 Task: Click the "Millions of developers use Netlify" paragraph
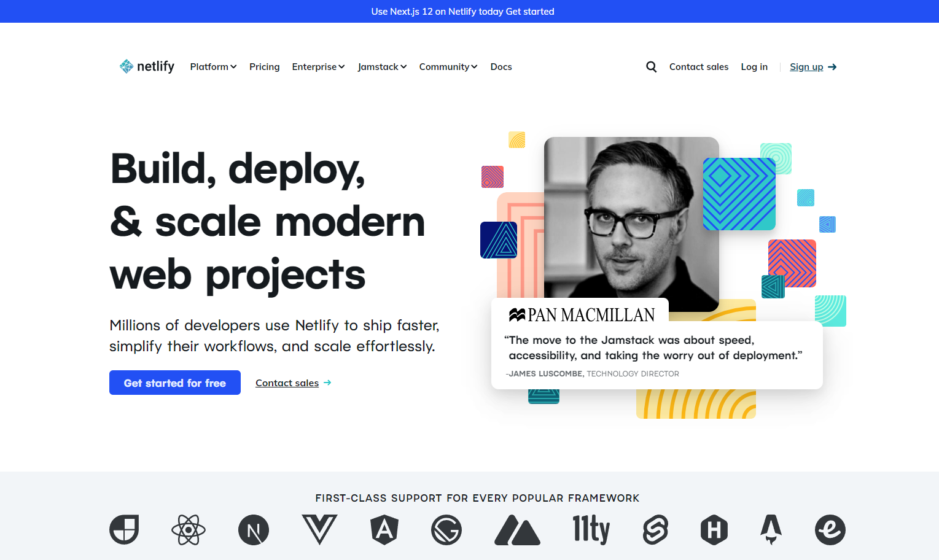[275, 335]
